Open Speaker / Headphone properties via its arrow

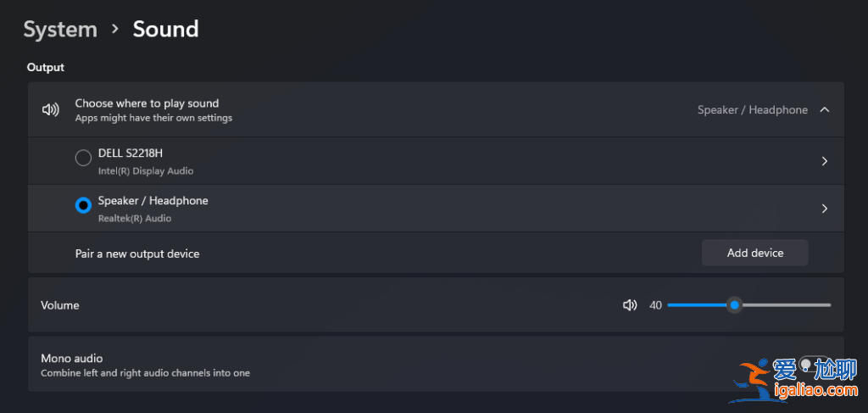coord(825,209)
